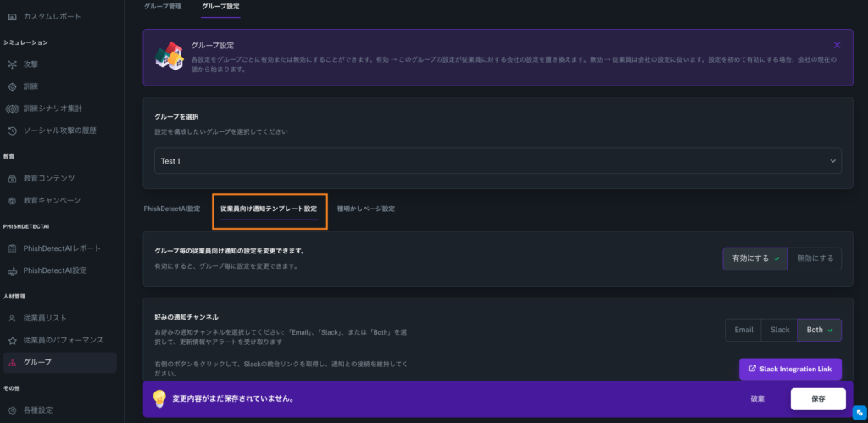
Task: Click the カスタムレポート sidebar icon
Action: 12,17
